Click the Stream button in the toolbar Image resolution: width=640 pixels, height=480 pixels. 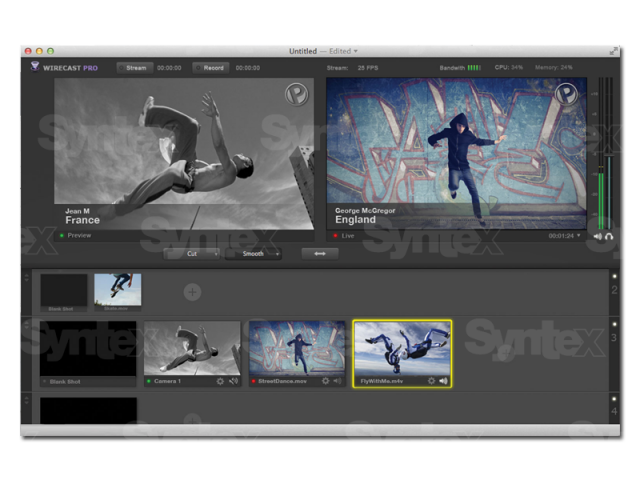pos(134,68)
